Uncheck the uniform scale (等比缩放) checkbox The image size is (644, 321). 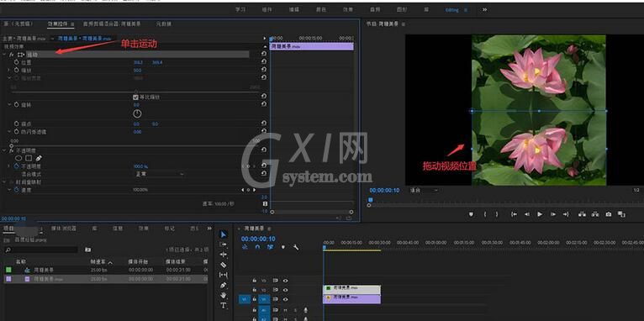point(135,97)
